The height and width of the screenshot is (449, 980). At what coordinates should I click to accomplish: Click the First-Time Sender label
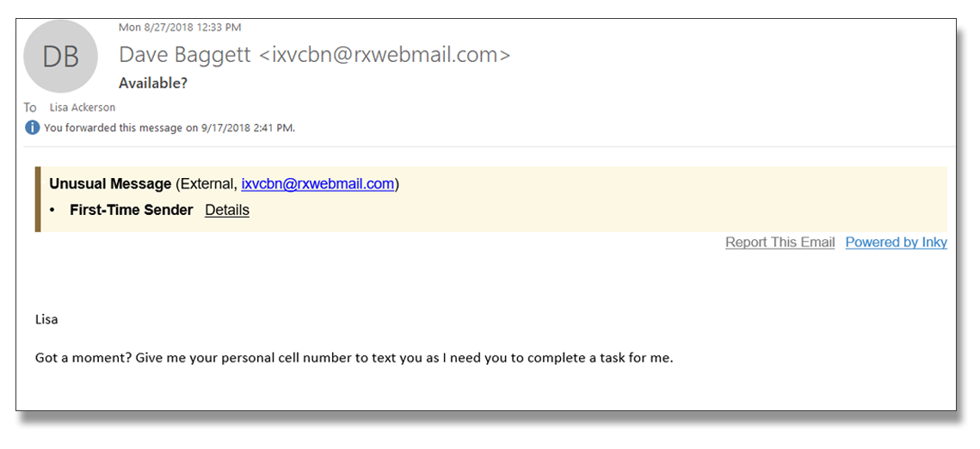pos(132,210)
